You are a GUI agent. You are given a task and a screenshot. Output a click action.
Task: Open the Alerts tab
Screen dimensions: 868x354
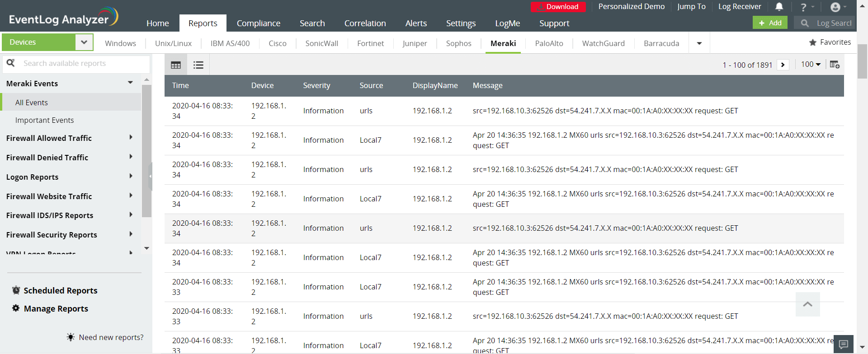coord(416,23)
